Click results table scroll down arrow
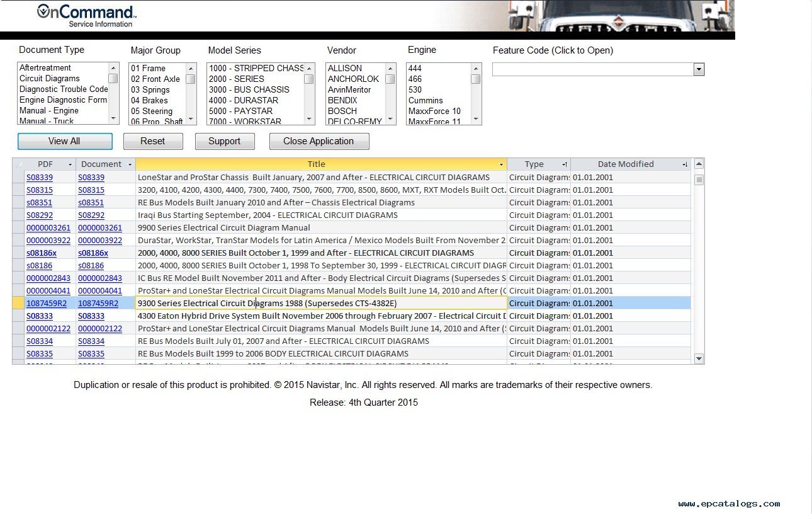The image size is (812, 514). pyautogui.click(x=699, y=358)
